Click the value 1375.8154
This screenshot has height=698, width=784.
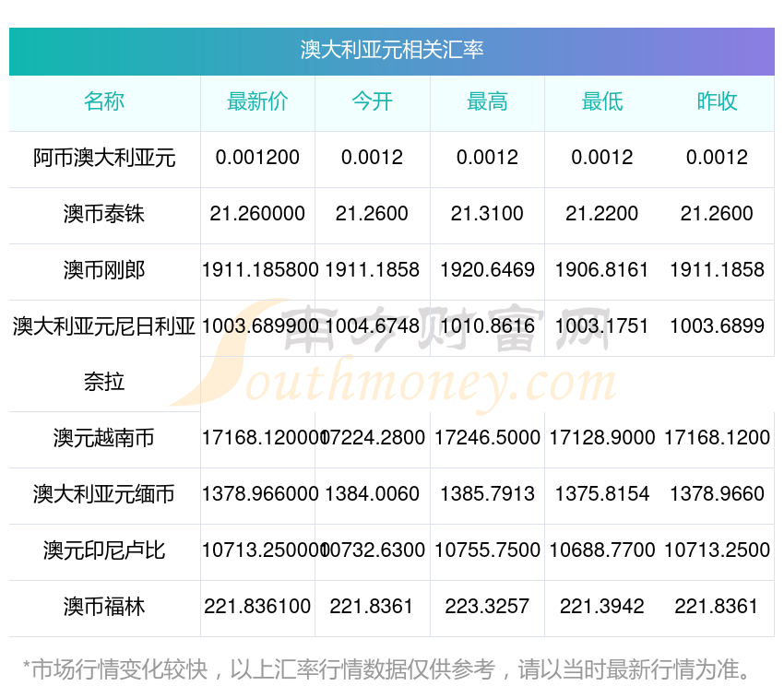602,494
